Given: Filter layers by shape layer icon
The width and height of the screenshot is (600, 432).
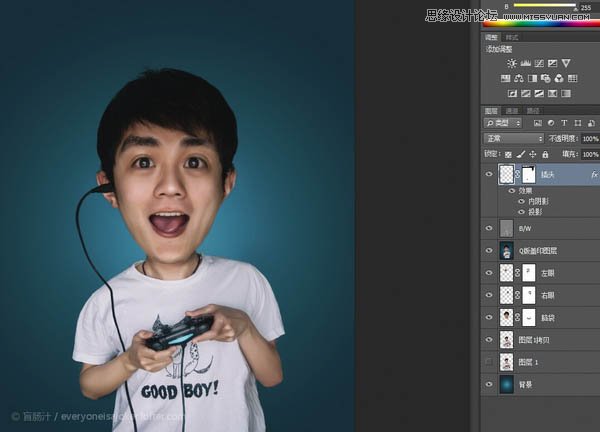Looking at the screenshot, I should 578,123.
